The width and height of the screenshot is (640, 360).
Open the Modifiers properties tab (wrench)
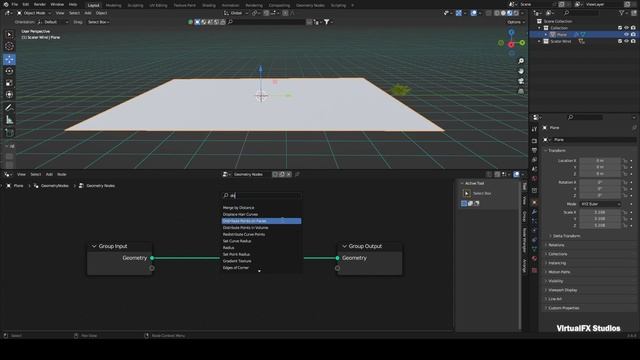click(x=534, y=212)
